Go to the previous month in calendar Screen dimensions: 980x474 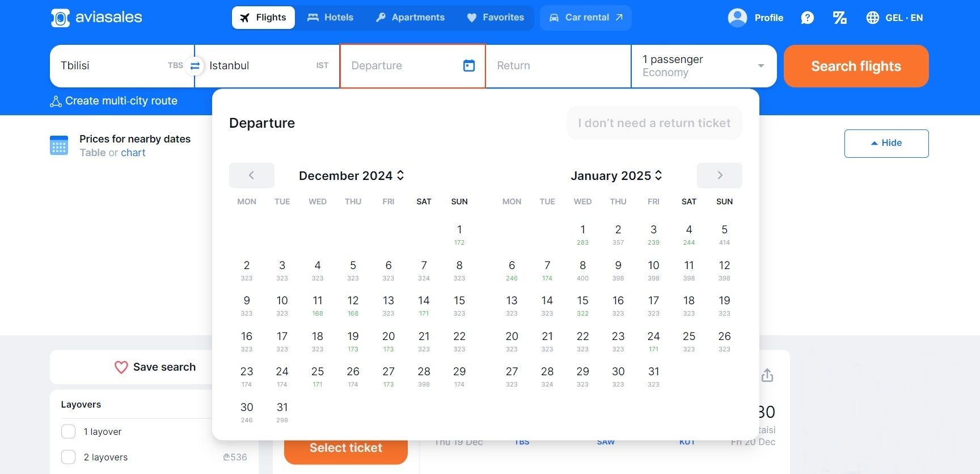click(251, 175)
